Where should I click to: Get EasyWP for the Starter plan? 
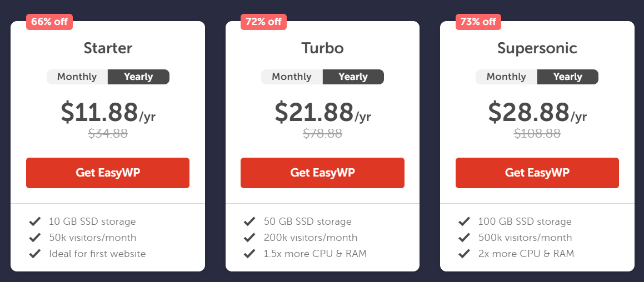108,173
